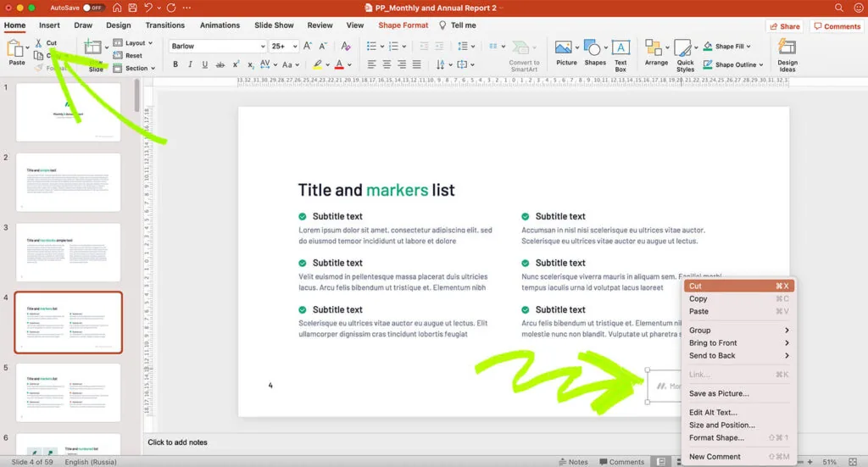The height and width of the screenshot is (467, 868).
Task: Decrease font size
Action: tap(322, 46)
